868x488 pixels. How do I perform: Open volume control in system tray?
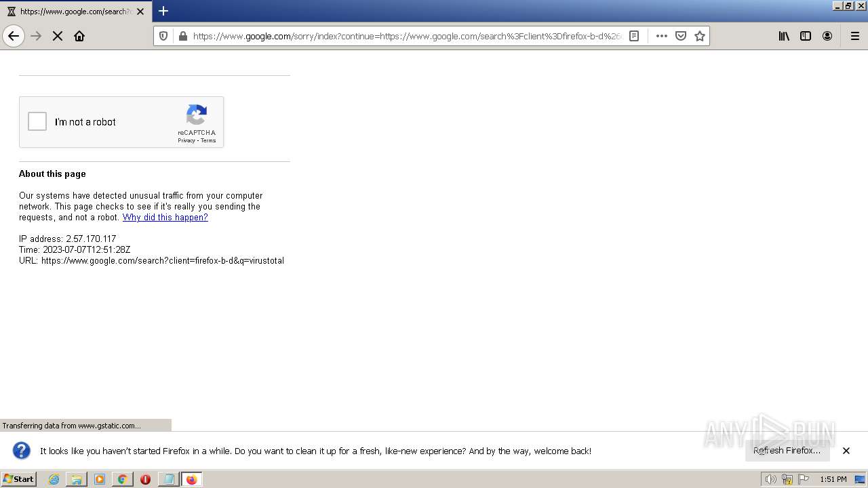click(x=770, y=479)
